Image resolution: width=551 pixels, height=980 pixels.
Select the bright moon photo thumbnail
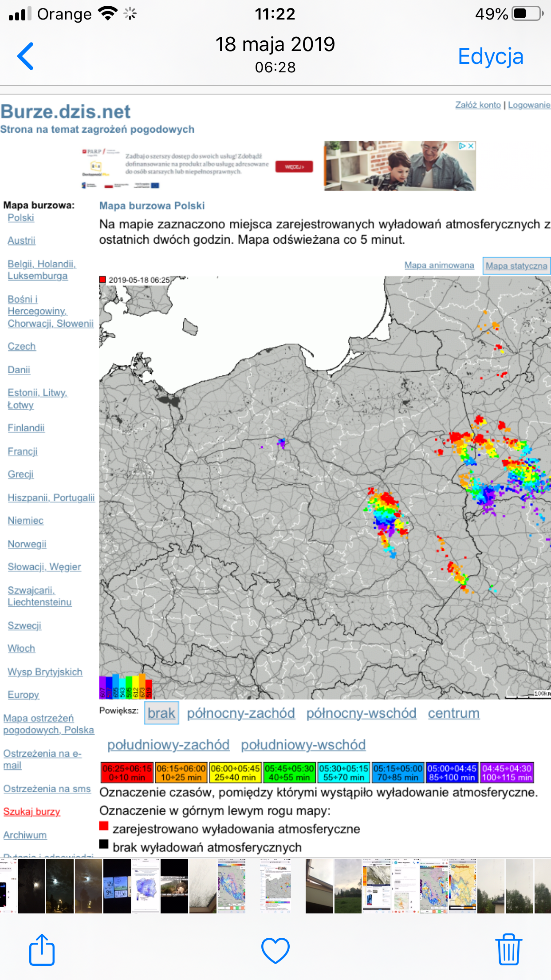tap(59, 886)
